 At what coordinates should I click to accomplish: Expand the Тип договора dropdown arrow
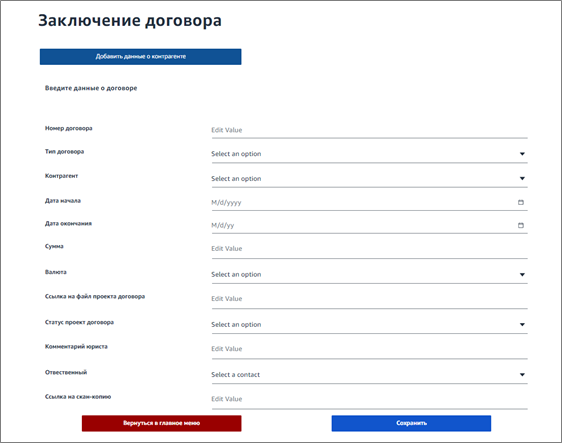[522, 154]
